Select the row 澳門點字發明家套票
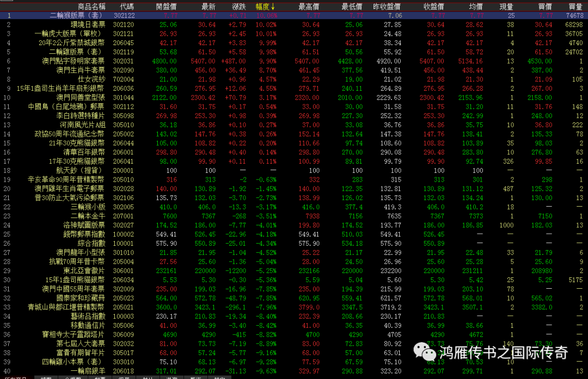 point(294,61)
